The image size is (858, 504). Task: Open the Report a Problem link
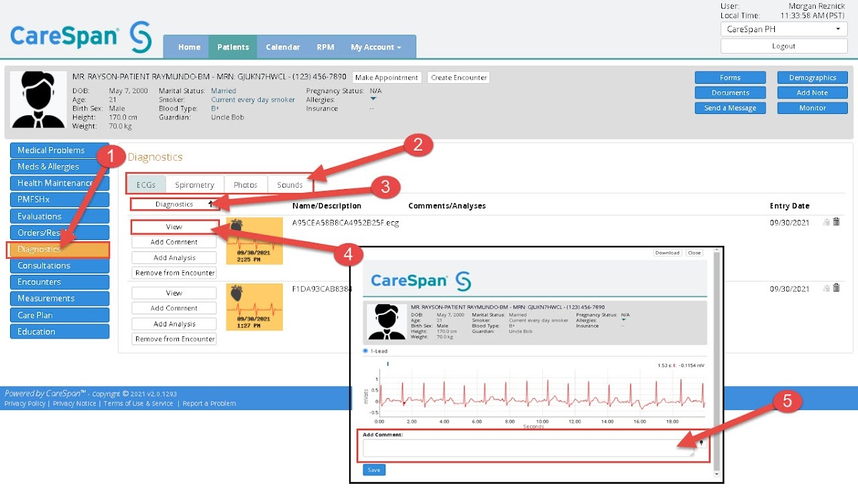(209, 403)
